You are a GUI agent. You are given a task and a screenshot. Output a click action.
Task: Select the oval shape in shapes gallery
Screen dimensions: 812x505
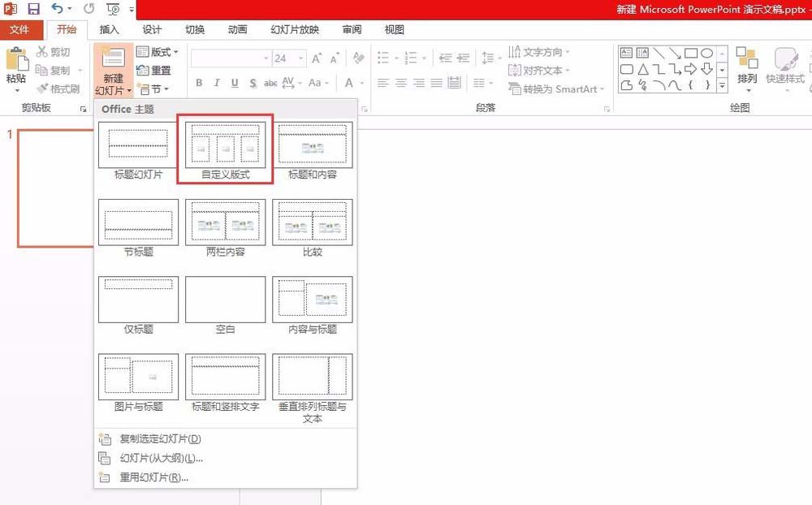coord(707,53)
